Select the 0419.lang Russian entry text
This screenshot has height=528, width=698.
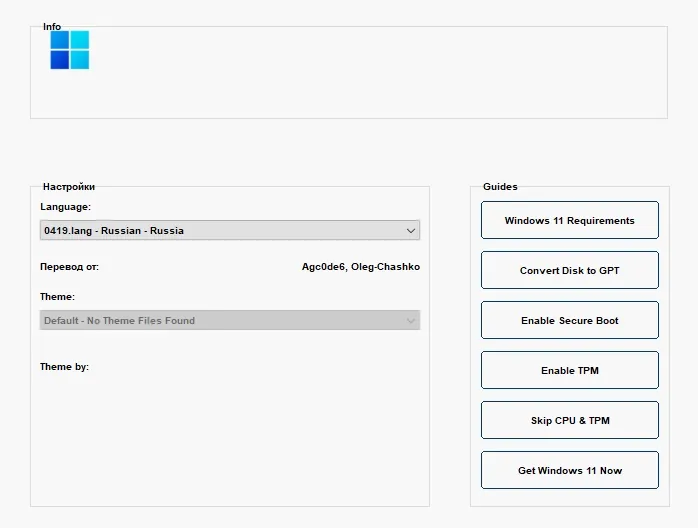114,231
